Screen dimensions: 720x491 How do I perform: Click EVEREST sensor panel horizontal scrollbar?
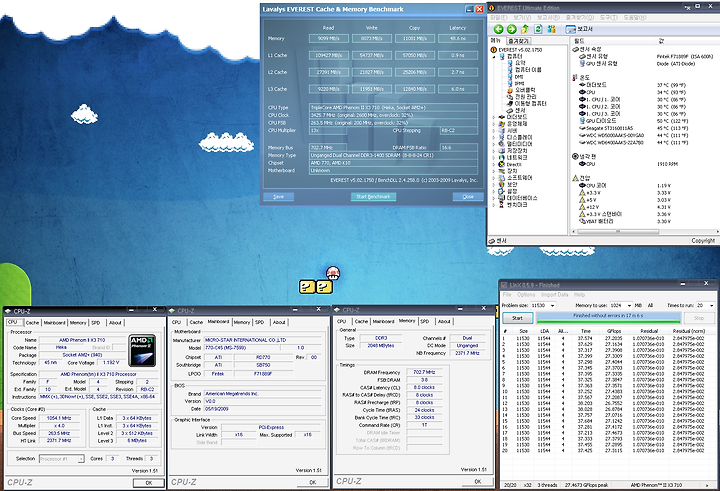tap(644, 232)
